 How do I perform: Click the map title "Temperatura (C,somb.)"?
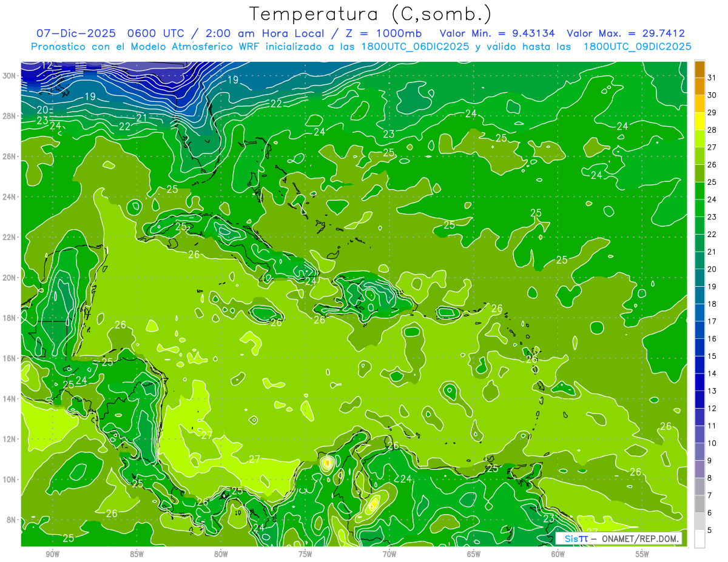(x=371, y=13)
